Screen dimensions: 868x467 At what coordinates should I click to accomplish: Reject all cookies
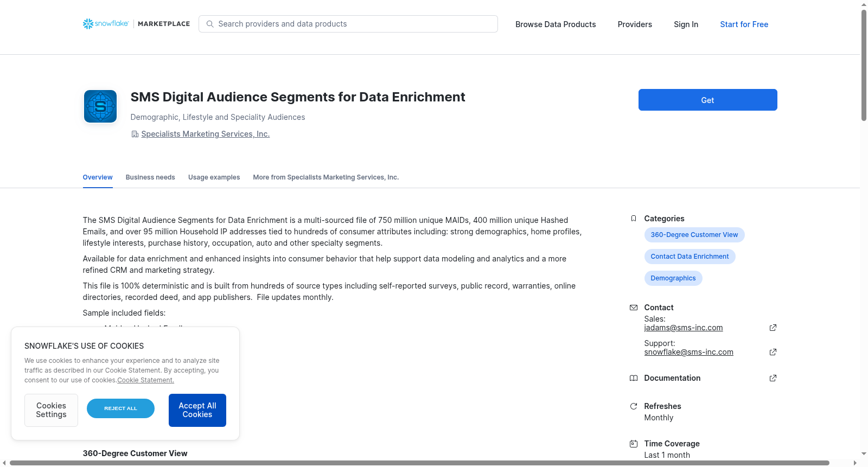120,408
